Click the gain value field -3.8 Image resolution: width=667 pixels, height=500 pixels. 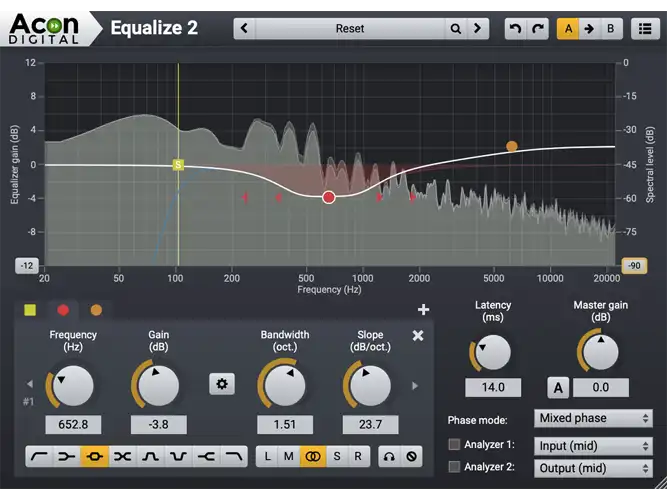coord(159,424)
